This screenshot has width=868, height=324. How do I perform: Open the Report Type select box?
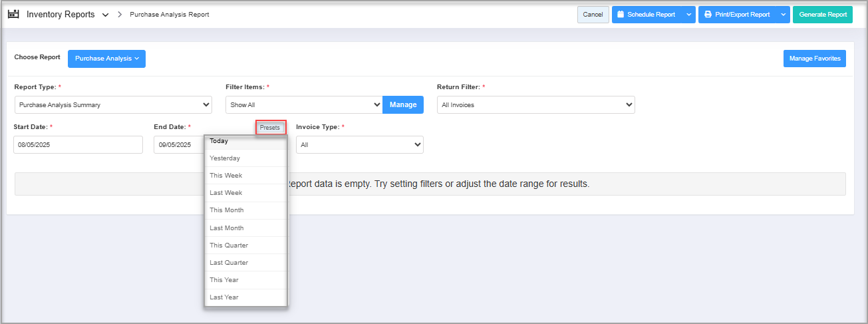[113, 104]
